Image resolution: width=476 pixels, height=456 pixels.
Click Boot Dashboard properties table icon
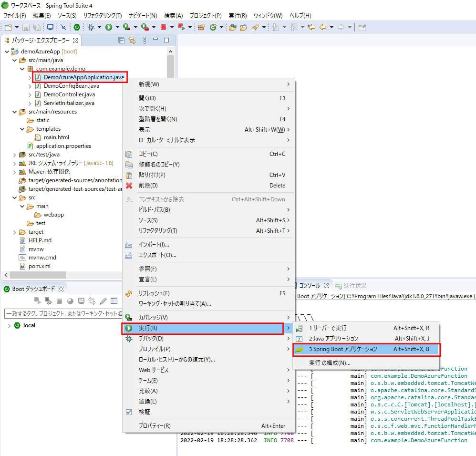(x=114, y=301)
